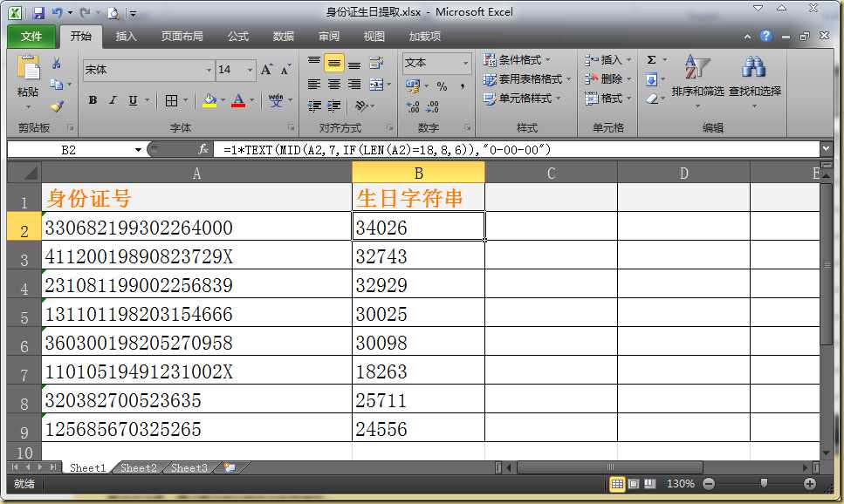Image resolution: width=844 pixels, height=504 pixels.
Task: Click the 插入 cells button
Action: coord(608,59)
